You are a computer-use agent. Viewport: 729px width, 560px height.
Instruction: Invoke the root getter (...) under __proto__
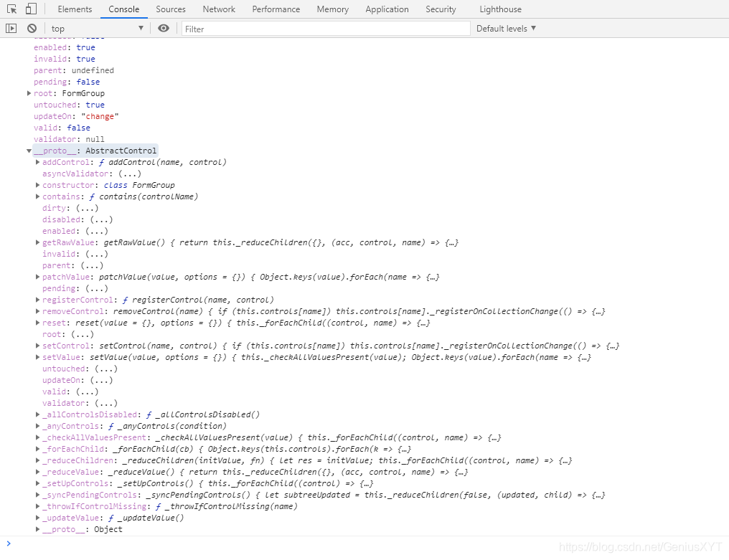coord(83,334)
